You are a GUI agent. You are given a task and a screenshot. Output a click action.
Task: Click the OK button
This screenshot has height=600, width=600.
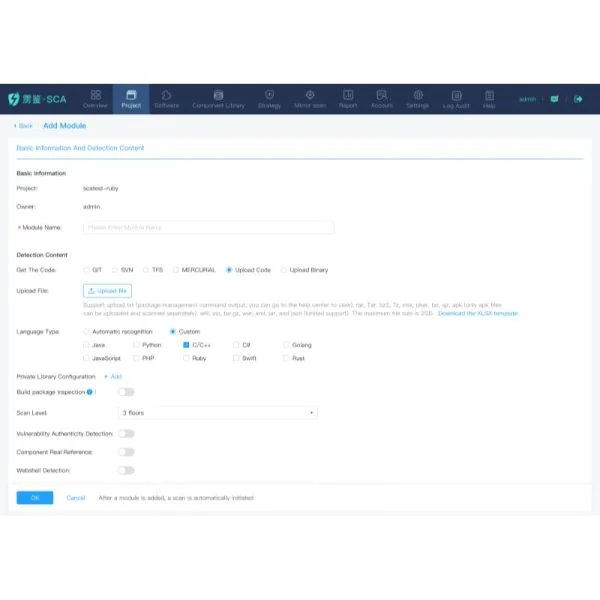[x=35, y=497]
